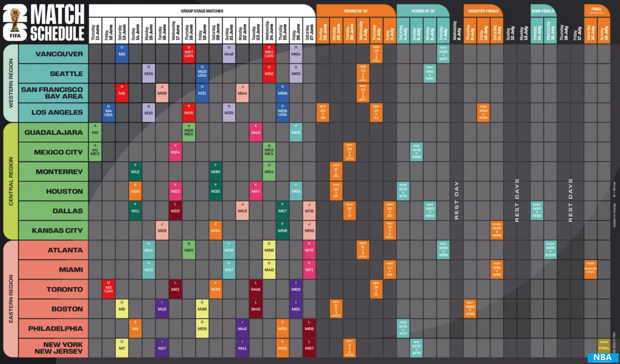This screenshot has width=620, height=364.
Task: Select the Eastern Region side label
Action: tap(11, 299)
